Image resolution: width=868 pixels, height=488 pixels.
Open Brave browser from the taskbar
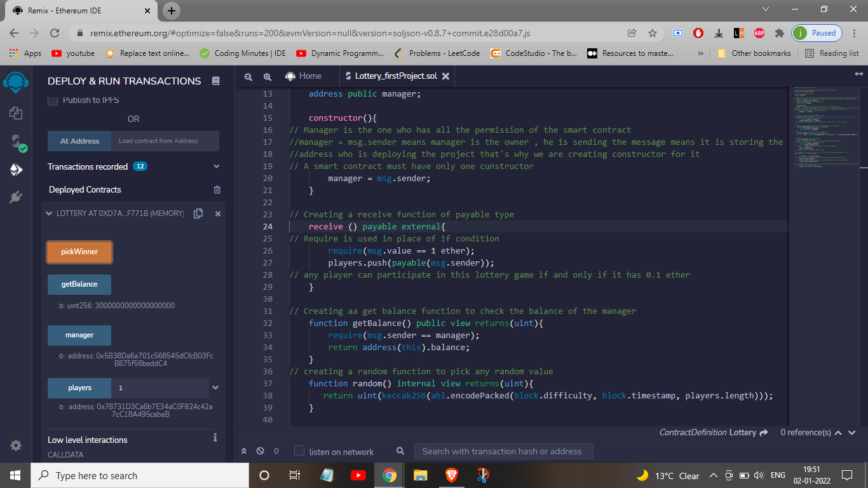tap(451, 475)
